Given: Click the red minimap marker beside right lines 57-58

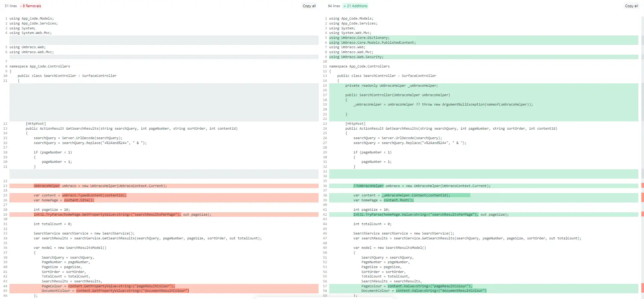Looking at the screenshot, I should point(642,288).
